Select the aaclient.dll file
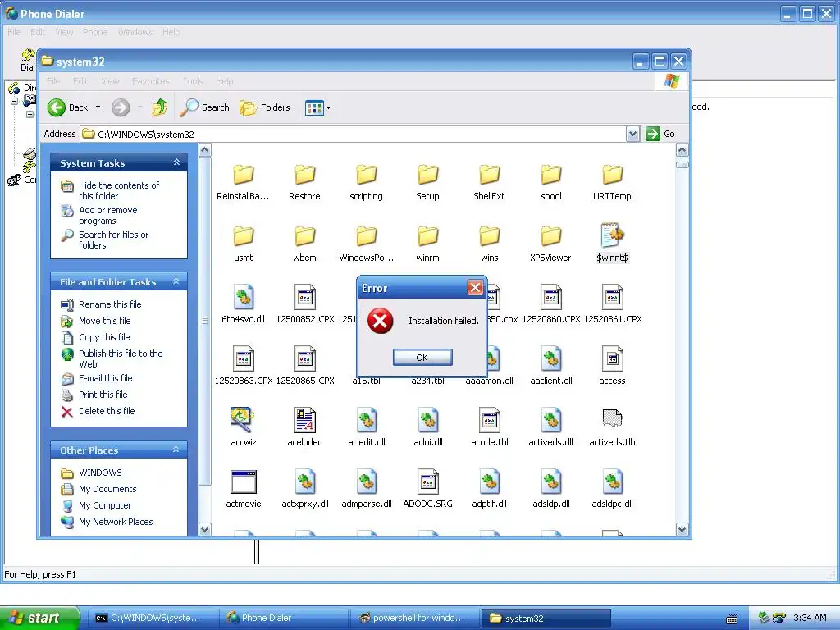 550,366
